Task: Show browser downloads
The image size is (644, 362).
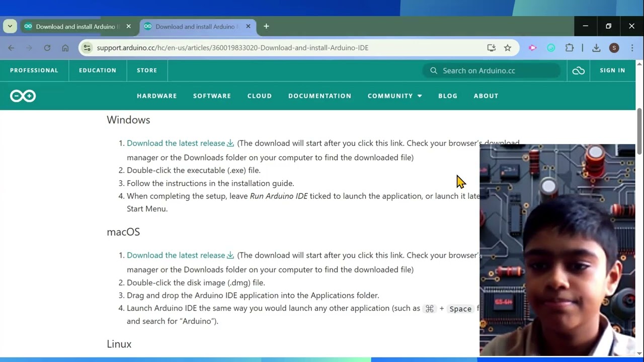Action: [x=596, y=48]
